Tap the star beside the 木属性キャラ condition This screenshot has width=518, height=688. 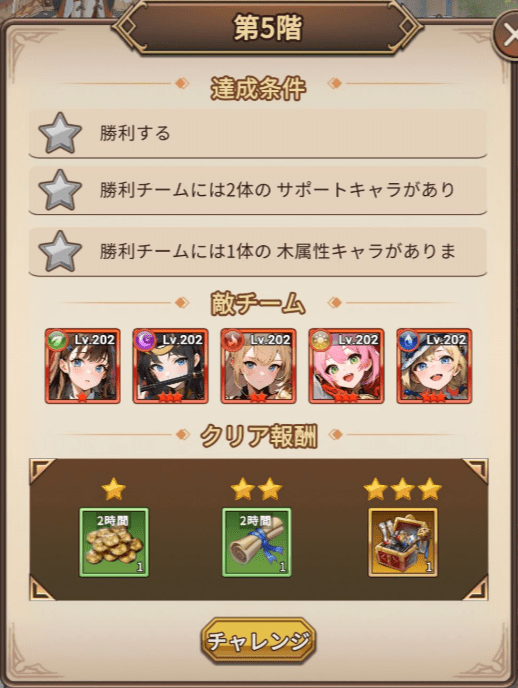60,251
